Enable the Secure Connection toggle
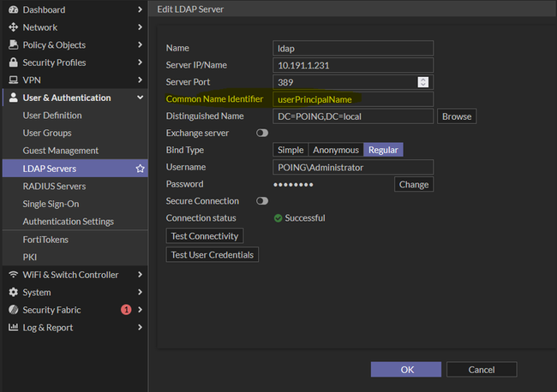Image resolution: width=557 pixels, height=392 pixels. (262, 201)
